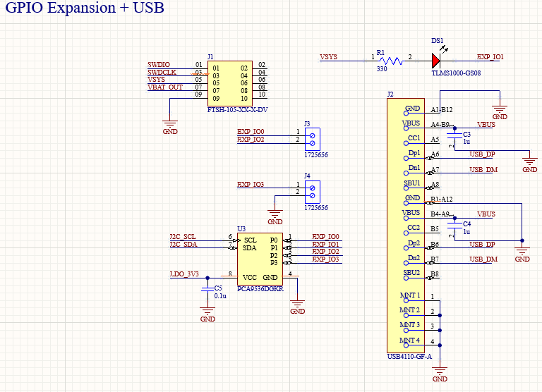Click the junction dot on the A4-B9 VBUS wire

(454, 128)
